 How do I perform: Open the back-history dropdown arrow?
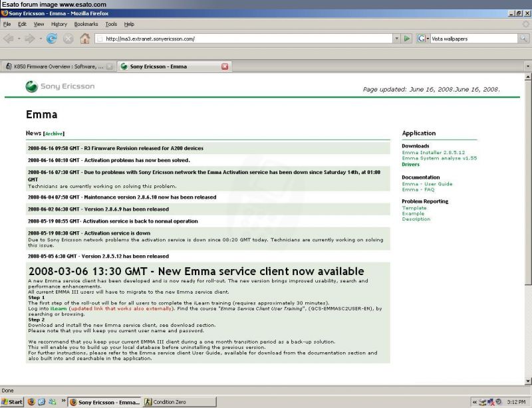pyautogui.click(x=19, y=39)
